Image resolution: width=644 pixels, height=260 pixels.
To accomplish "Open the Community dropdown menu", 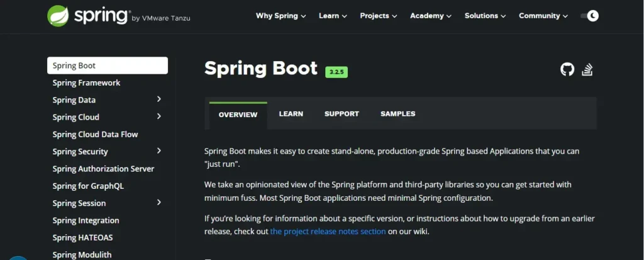I will pyautogui.click(x=543, y=16).
